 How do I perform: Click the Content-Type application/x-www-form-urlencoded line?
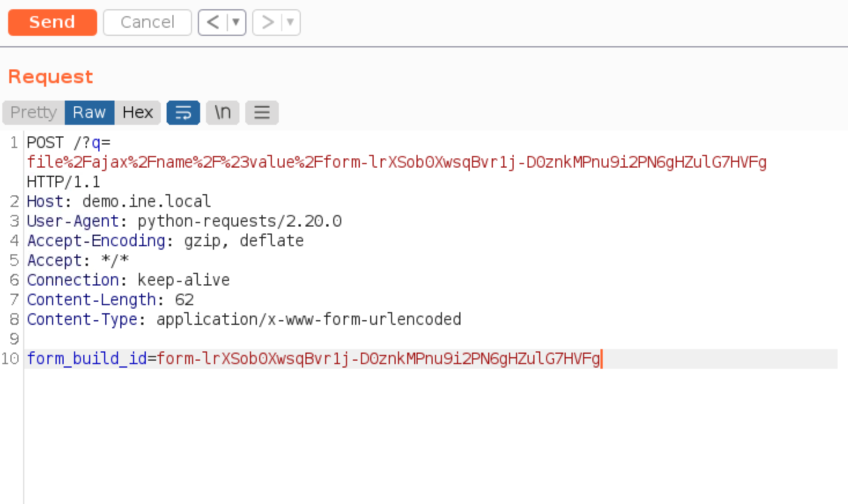tap(244, 320)
